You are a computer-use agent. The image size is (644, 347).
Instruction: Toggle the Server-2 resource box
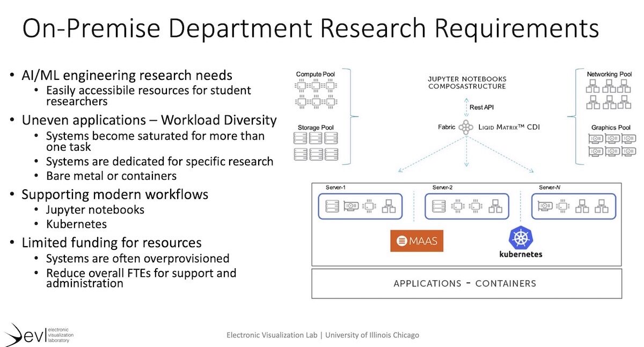pos(466,205)
